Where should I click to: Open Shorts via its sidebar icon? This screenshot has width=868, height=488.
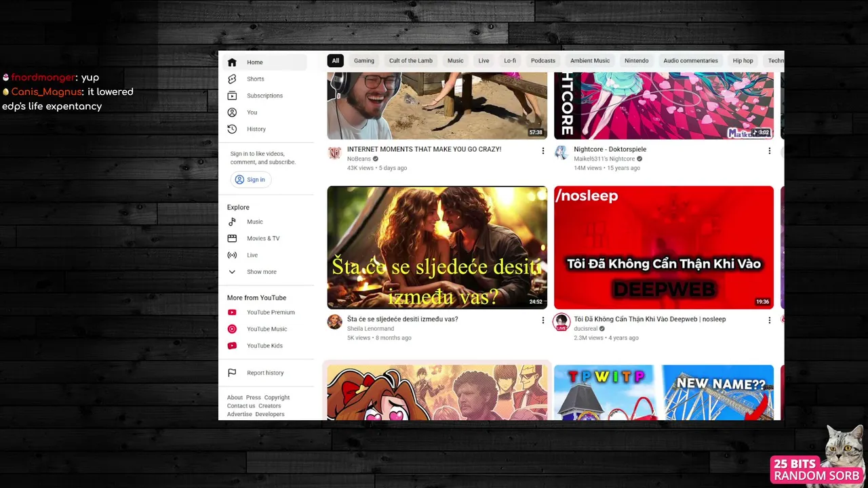232,79
